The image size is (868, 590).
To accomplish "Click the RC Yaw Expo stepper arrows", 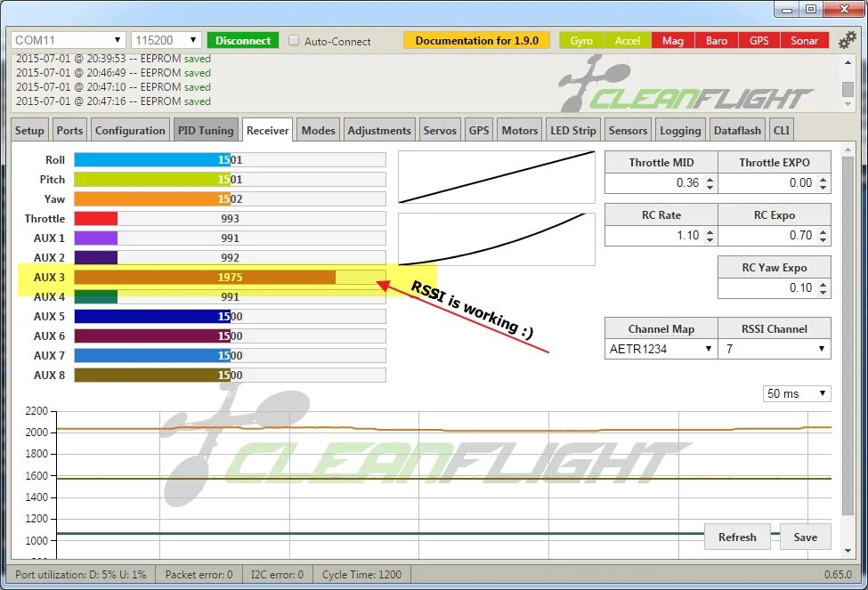I will (823, 287).
